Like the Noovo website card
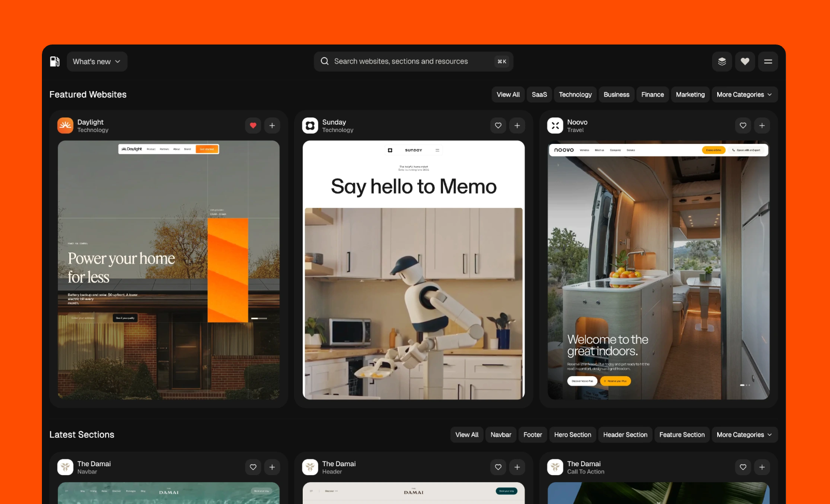830x504 pixels. [743, 126]
